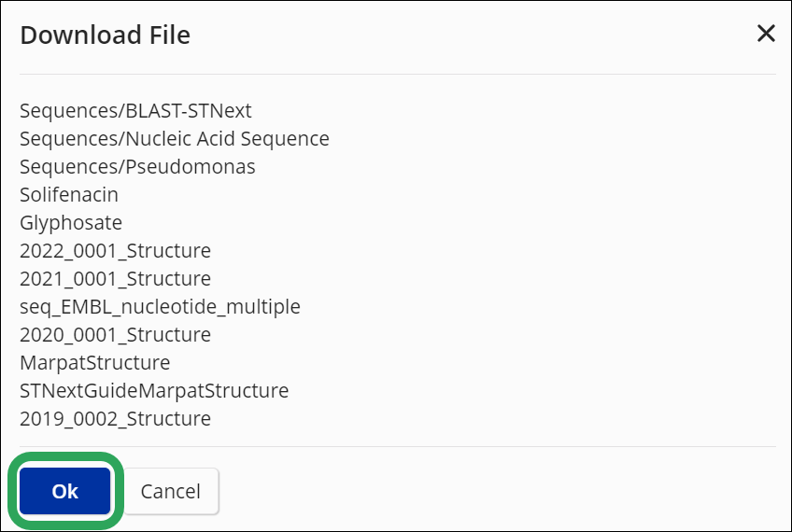
Task: Click blank space right of the file list
Action: [x=560, y=261]
